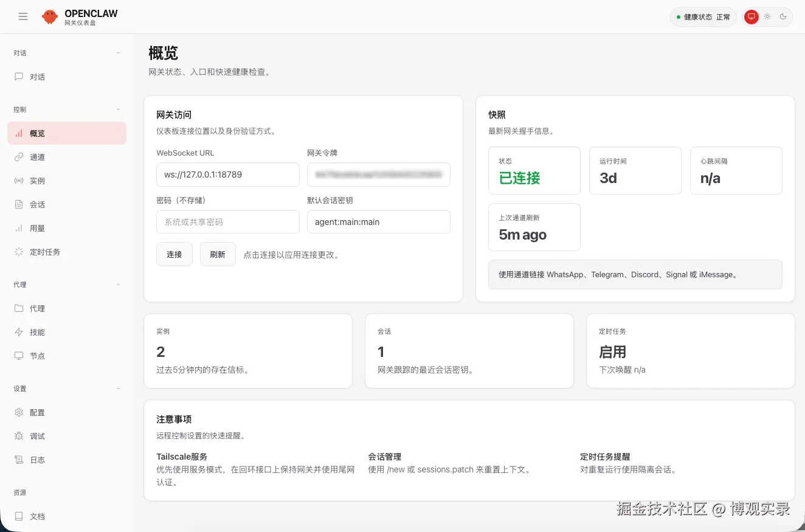Focus the WebSocket URL field
This screenshot has width=805, height=532.
pyautogui.click(x=228, y=174)
